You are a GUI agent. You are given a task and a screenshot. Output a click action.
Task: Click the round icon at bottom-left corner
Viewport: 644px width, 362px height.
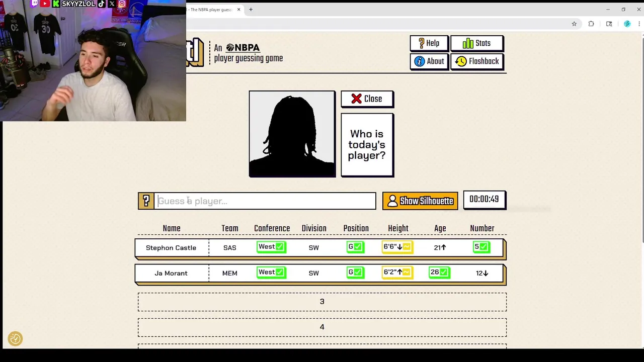[15, 339]
